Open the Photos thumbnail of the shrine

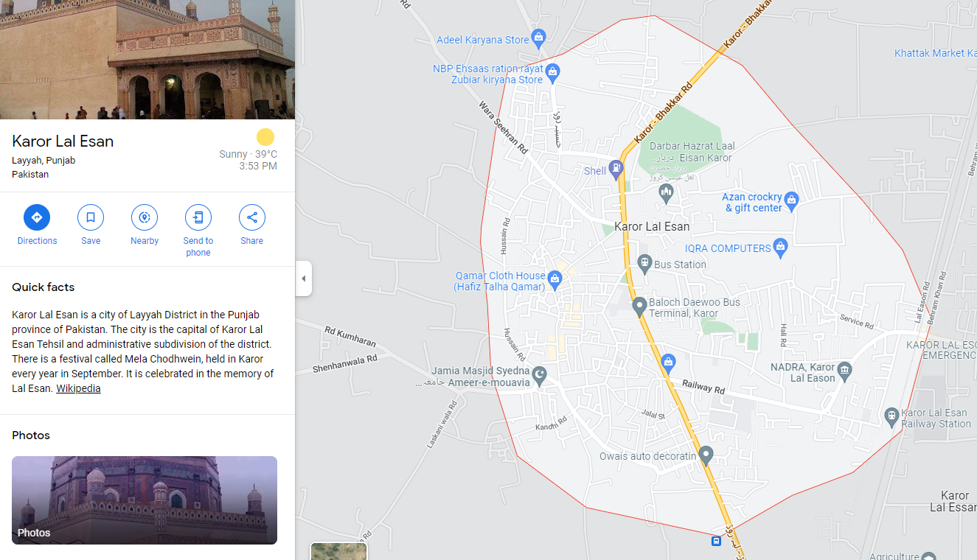click(145, 500)
